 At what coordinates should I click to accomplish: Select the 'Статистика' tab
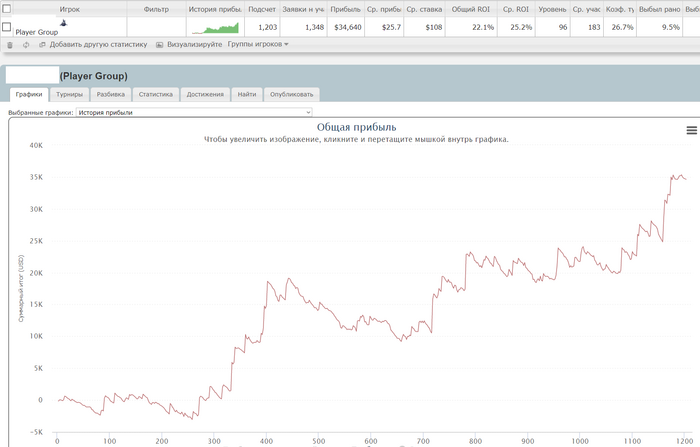point(156,94)
